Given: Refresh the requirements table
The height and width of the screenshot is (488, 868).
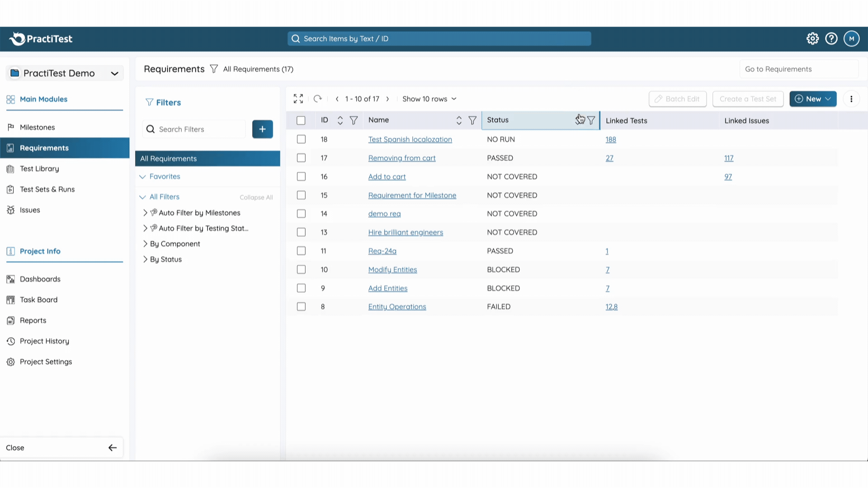Looking at the screenshot, I should [x=318, y=99].
